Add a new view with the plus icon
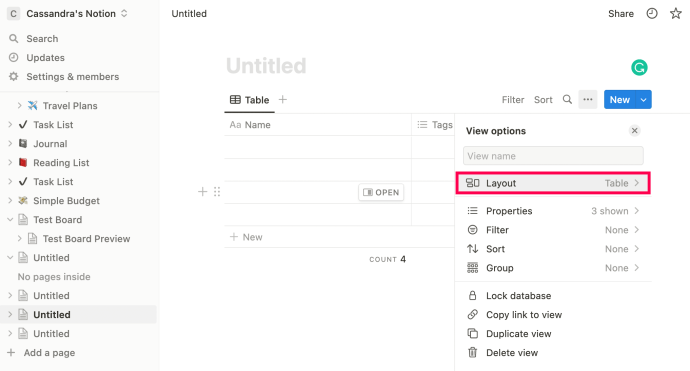This screenshot has height=371, width=690. pyautogui.click(x=283, y=99)
